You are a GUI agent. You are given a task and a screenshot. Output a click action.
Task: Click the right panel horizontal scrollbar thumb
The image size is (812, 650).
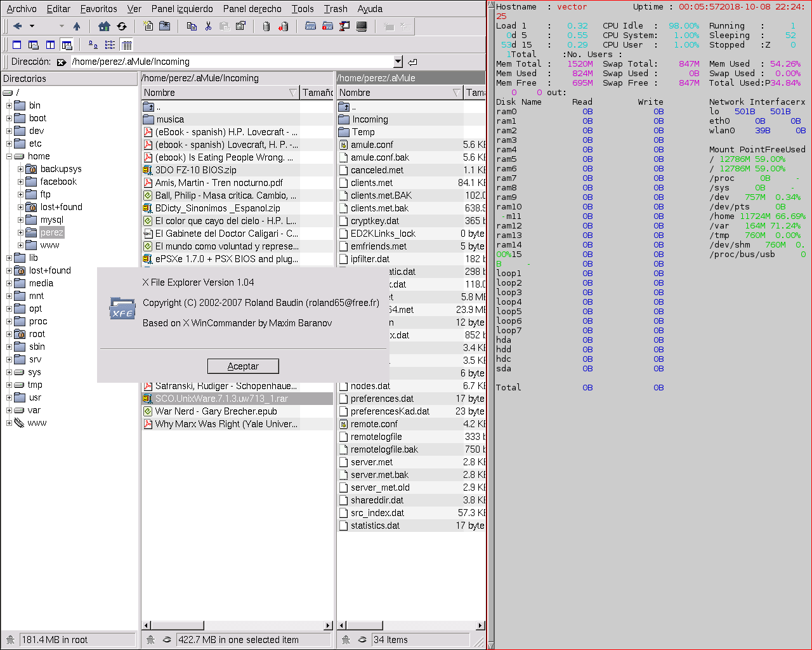365,625
